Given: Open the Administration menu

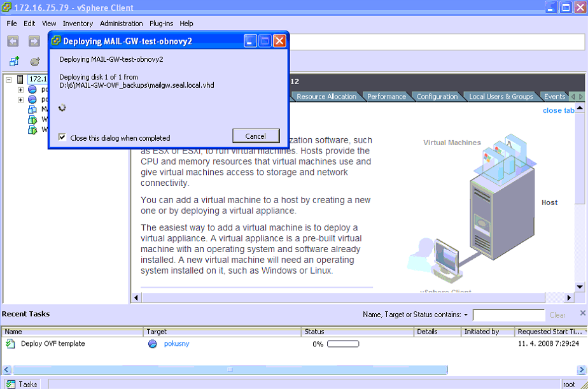Looking at the screenshot, I should point(121,24).
